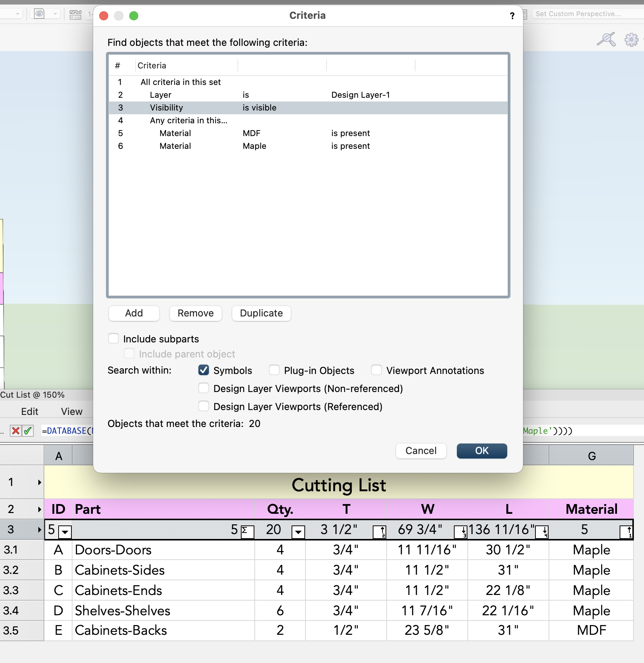Open the dropdown next to 5 in the ID cell
644x663 pixels.
[x=65, y=532]
